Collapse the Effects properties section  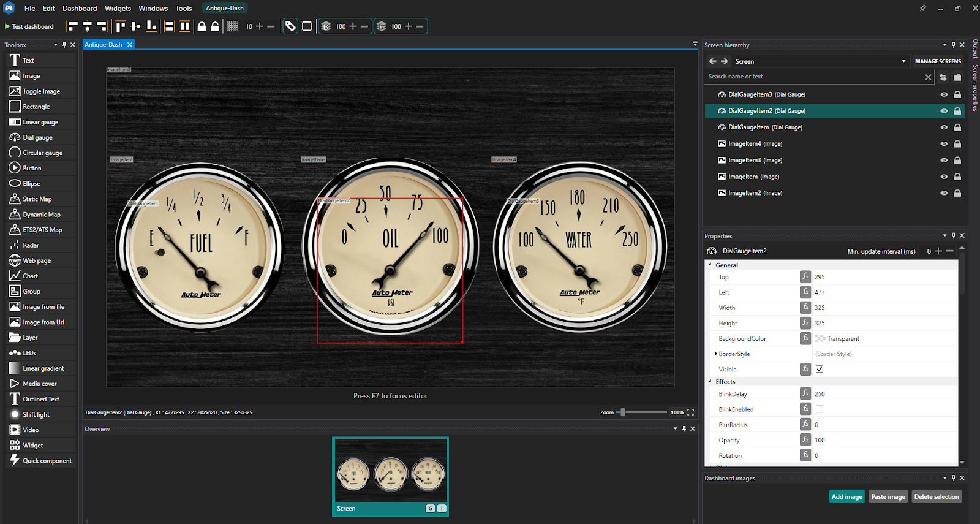pos(710,381)
